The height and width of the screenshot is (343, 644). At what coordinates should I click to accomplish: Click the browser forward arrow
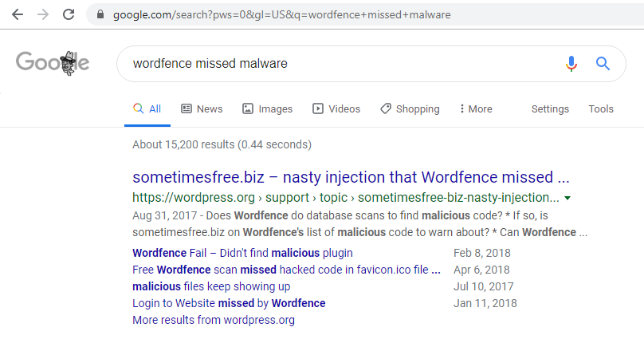pos(43,15)
